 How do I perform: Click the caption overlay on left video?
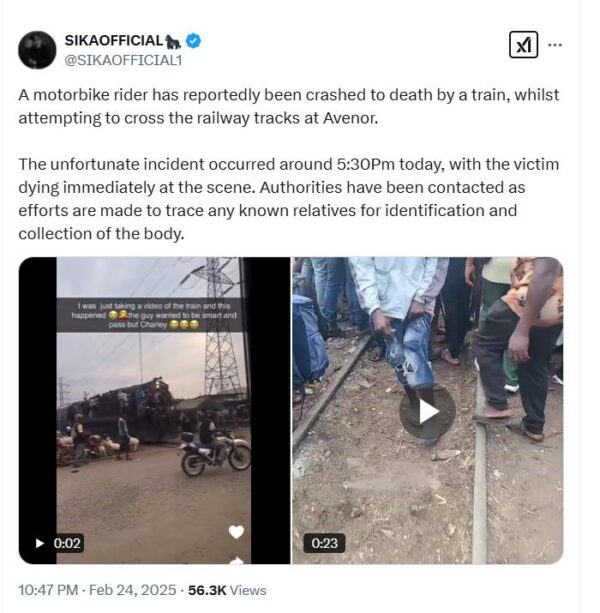tap(154, 318)
